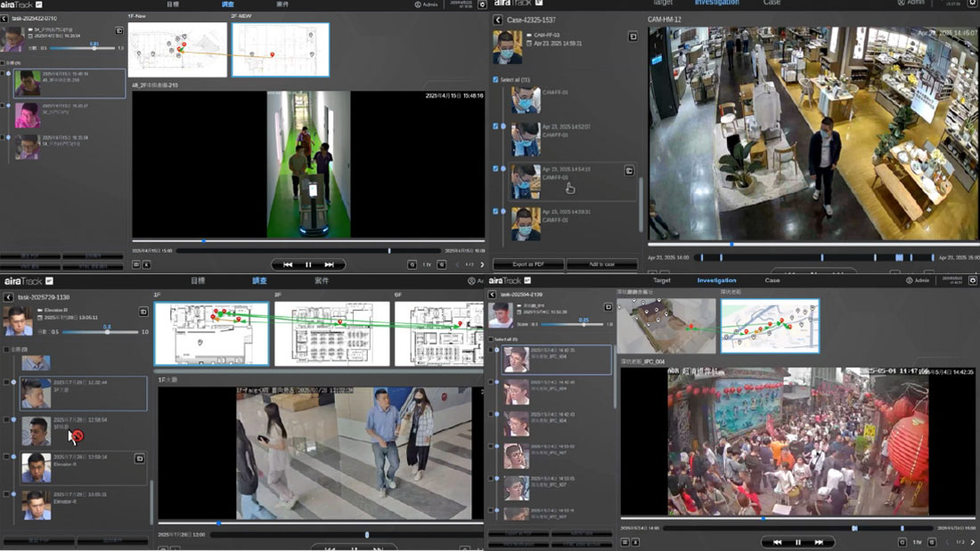Uncheck the Apr 23 14:52:07 result
Viewport: 980px width, 551px height.
pos(496,126)
